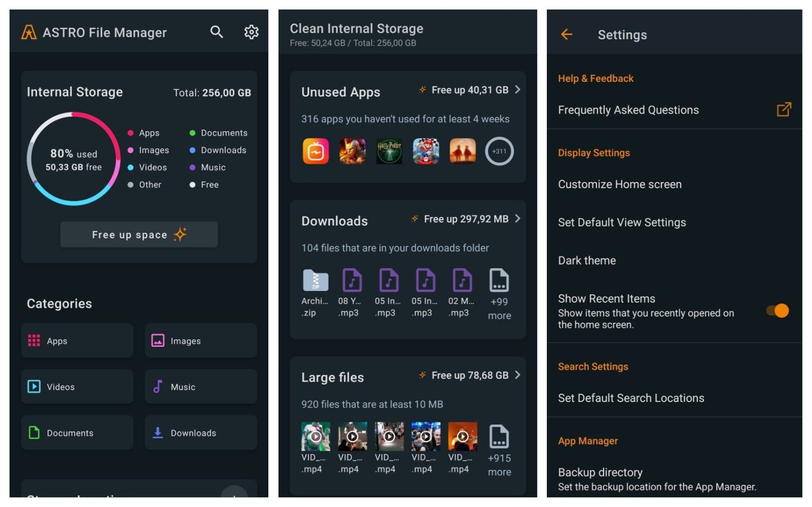Expand Downloads free up chevron
Image resolution: width=812 pixels, height=507 pixels.
pos(518,219)
